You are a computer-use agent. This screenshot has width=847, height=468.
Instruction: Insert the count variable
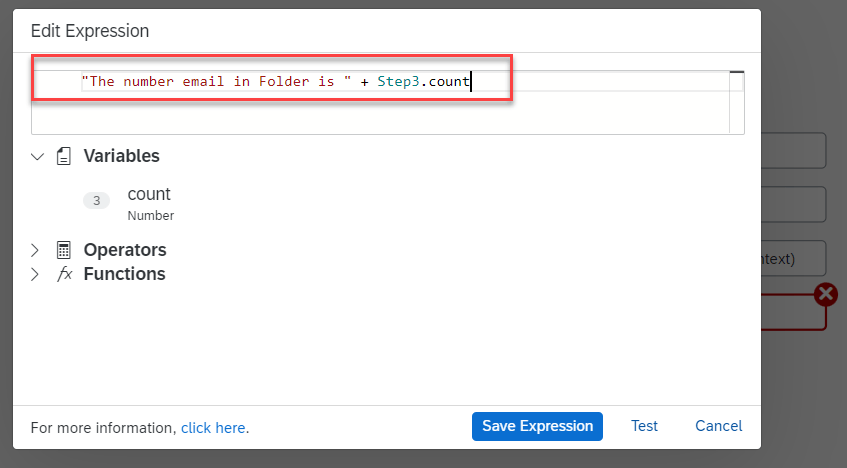pos(149,194)
